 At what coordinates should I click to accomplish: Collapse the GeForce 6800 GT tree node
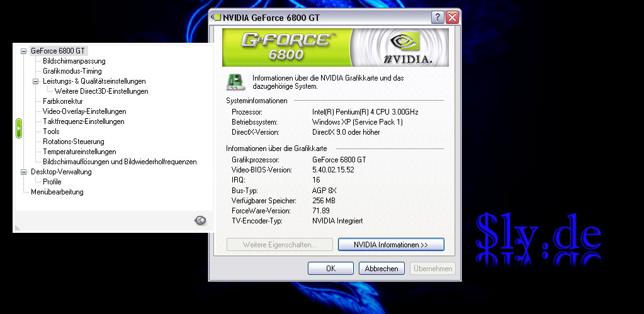pyautogui.click(x=24, y=52)
